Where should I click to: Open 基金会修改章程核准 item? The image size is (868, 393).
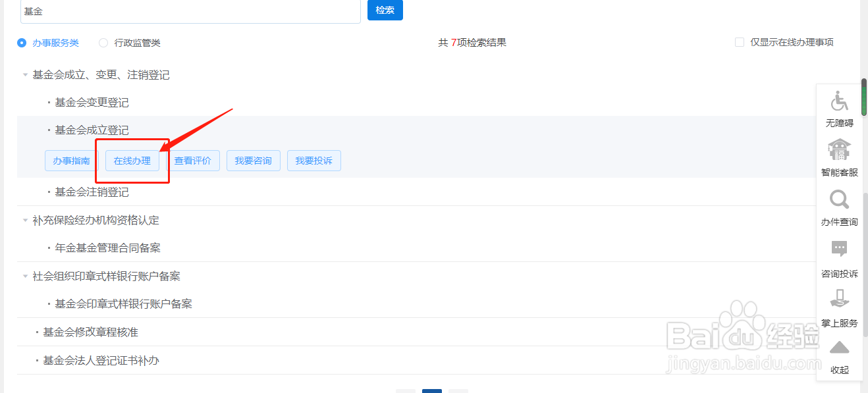click(90, 332)
